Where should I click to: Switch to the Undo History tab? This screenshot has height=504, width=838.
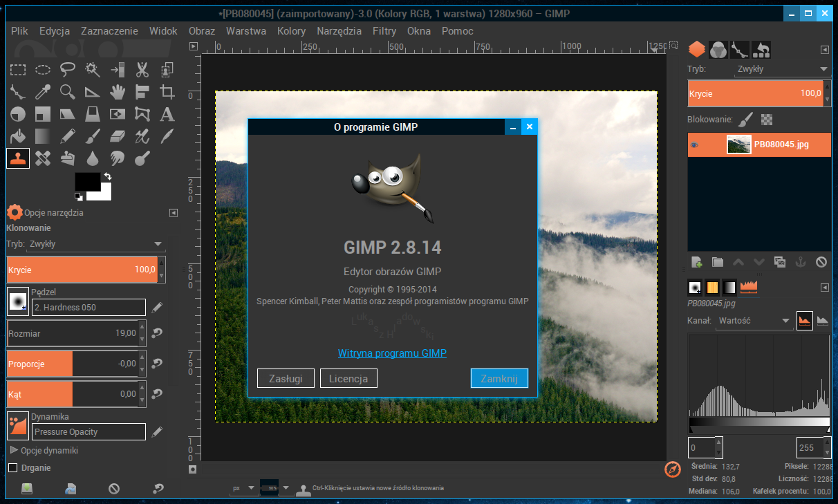pyautogui.click(x=761, y=50)
